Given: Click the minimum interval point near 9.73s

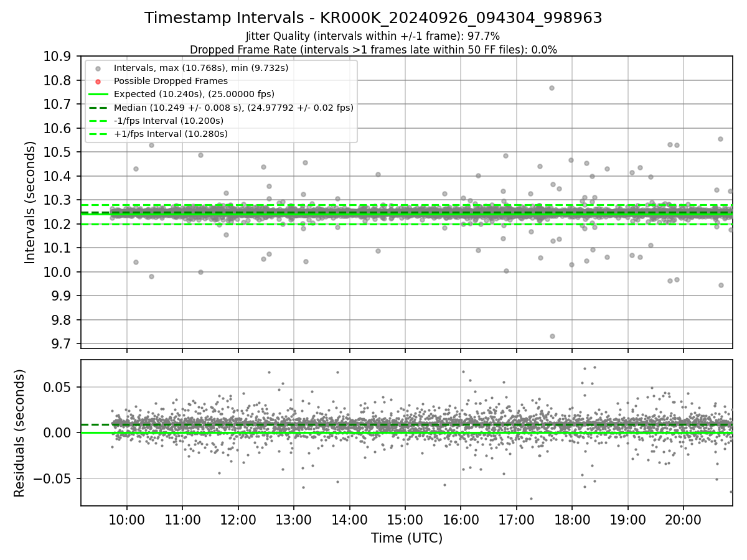Looking at the screenshot, I should pyautogui.click(x=552, y=336).
